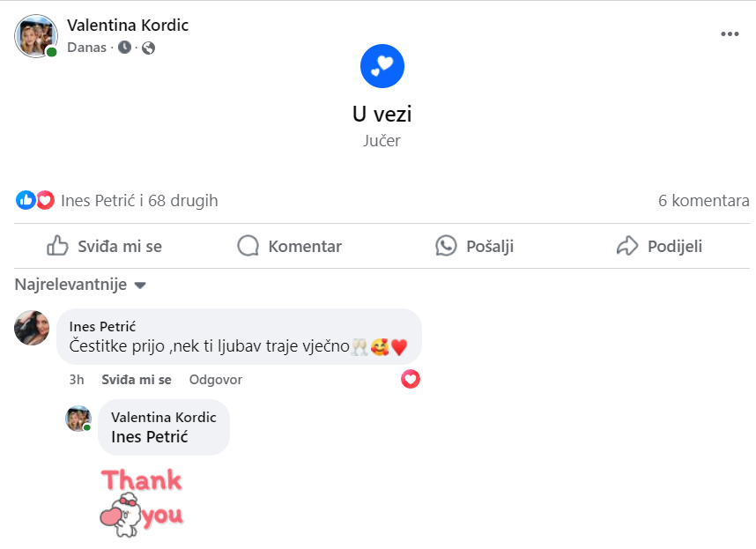Click the Like thumbs-up reaction icon
The width and height of the screenshot is (756, 549).
(25, 199)
